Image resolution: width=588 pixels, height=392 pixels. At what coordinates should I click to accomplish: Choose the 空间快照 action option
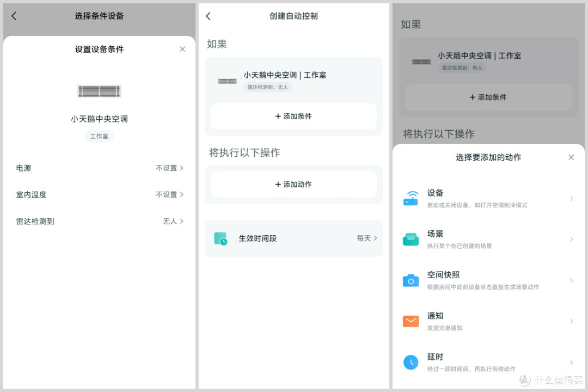(488, 280)
